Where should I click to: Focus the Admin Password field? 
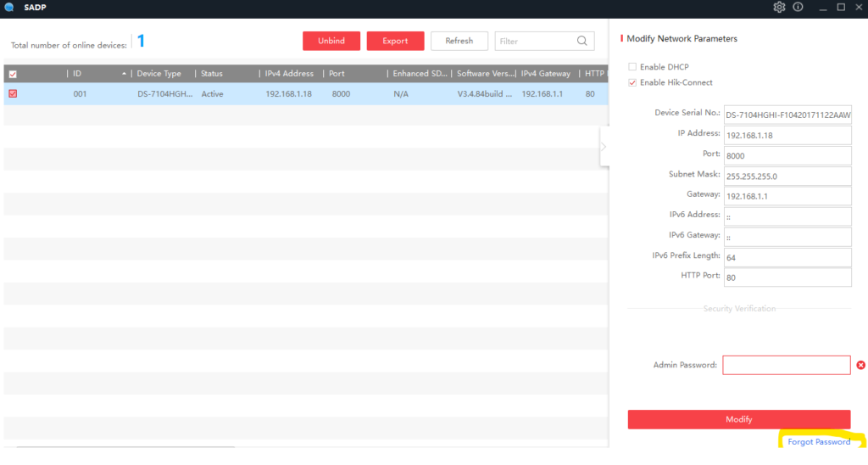[x=787, y=365]
